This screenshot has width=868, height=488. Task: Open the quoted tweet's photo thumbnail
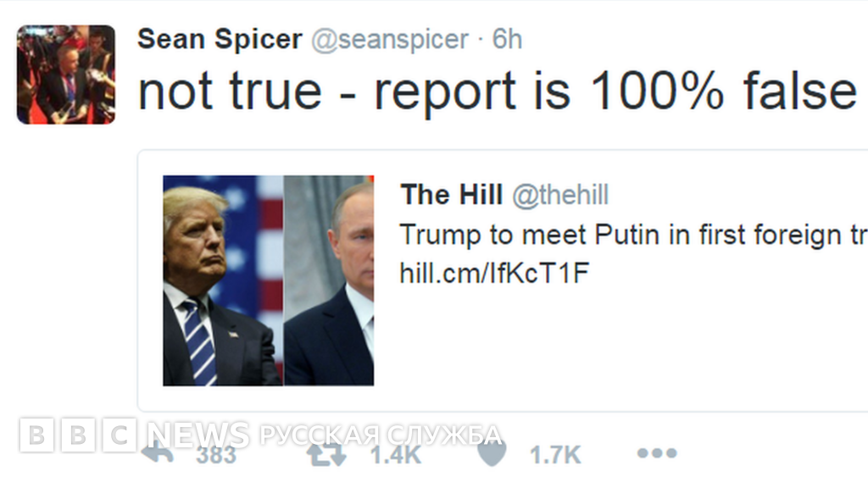(x=268, y=280)
